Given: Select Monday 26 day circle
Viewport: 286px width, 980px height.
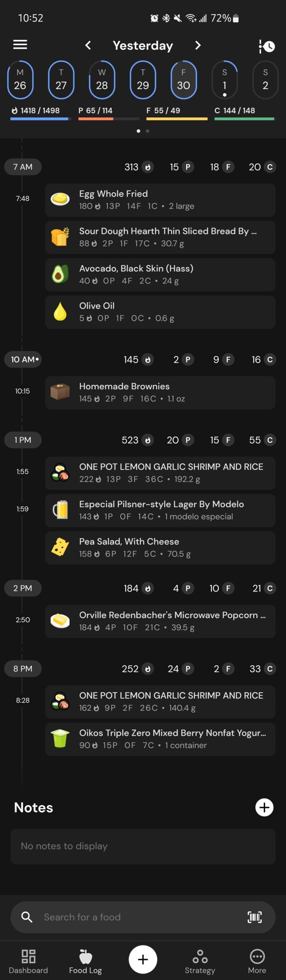Looking at the screenshot, I should tap(20, 80).
